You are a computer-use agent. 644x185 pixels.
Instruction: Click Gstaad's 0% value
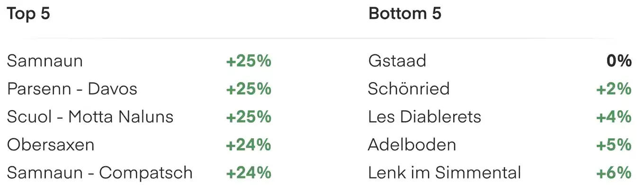[619, 61]
